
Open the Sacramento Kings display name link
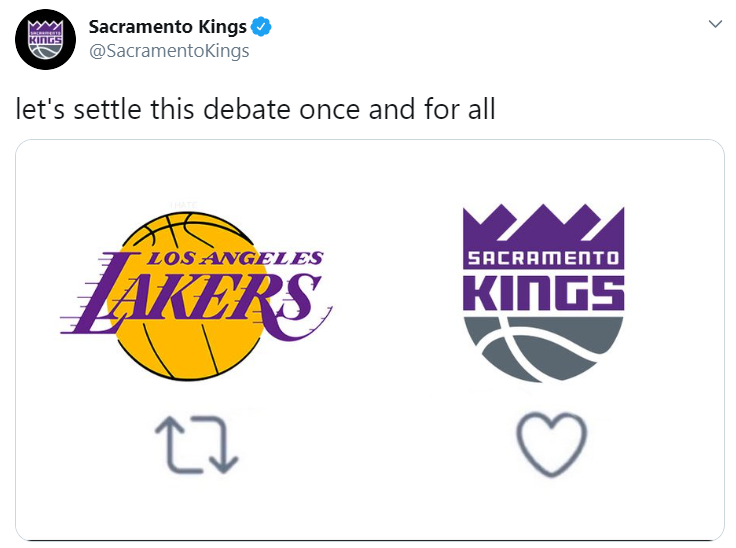tap(166, 26)
